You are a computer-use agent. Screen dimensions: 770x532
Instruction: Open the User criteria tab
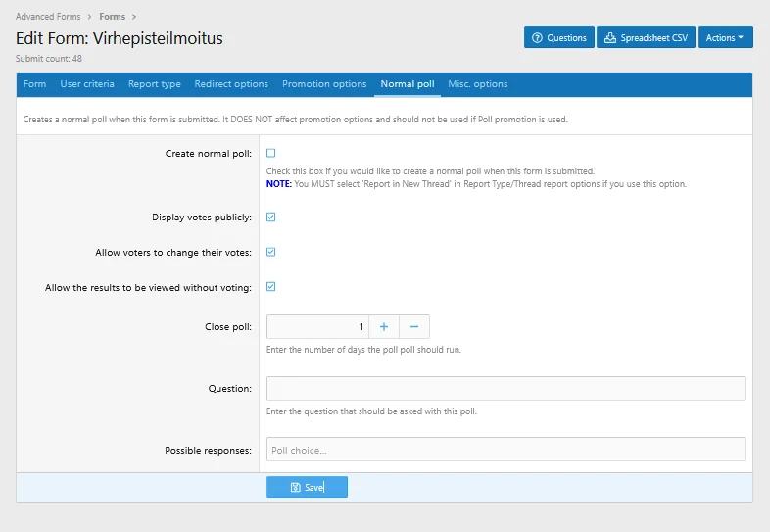click(x=87, y=84)
